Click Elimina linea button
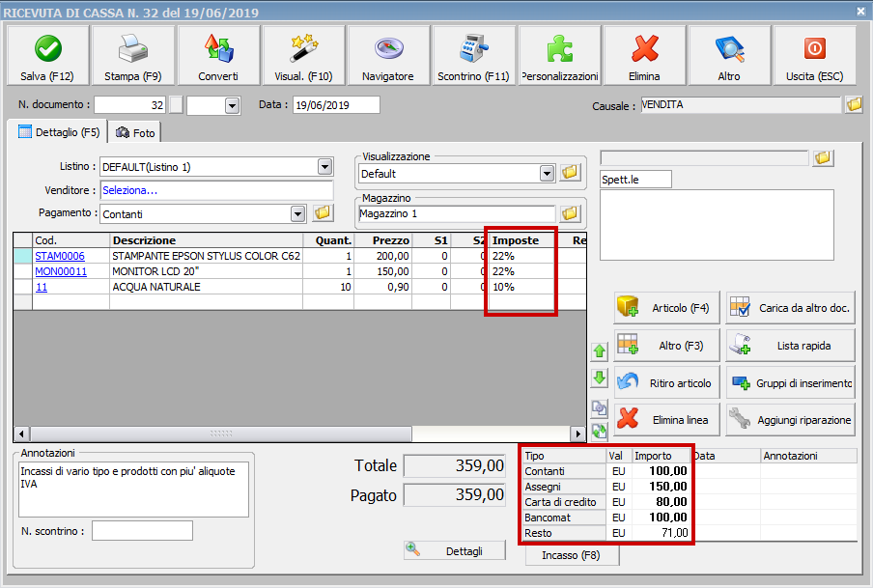This screenshot has width=873, height=588. 667,419
